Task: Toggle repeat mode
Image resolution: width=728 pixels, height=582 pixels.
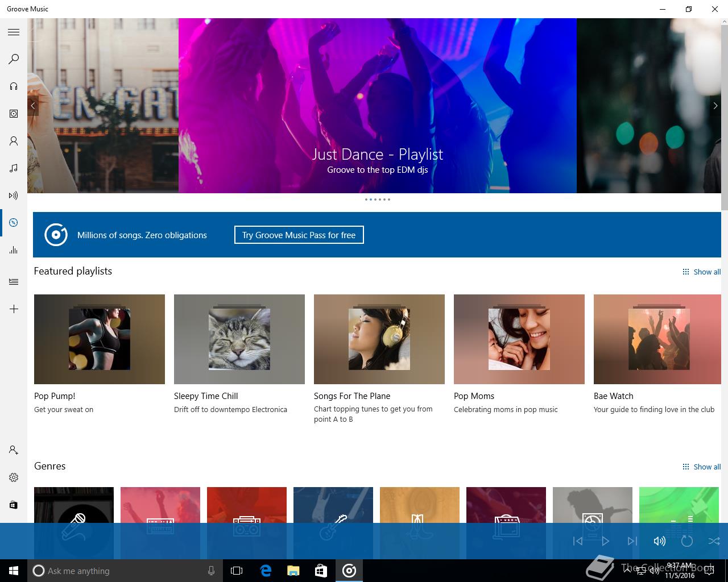Action: (687, 541)
